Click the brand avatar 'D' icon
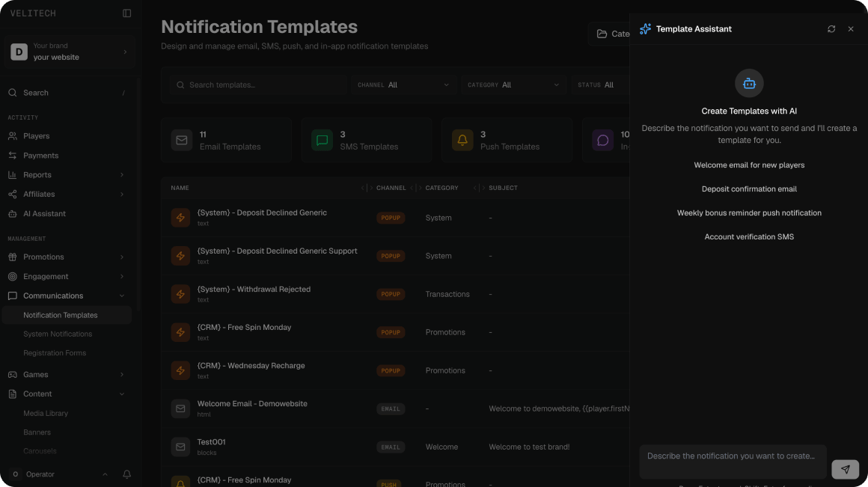Screen dimensions: 868x487 19,52
